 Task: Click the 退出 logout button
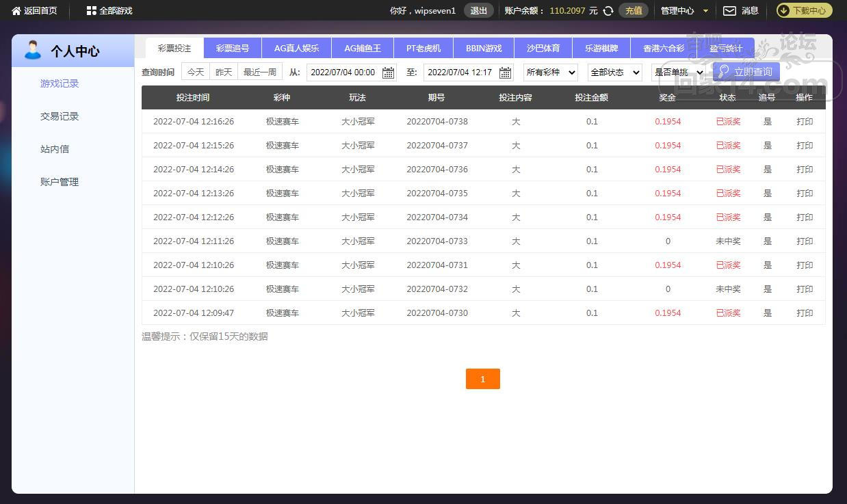[x=478, y=11]
